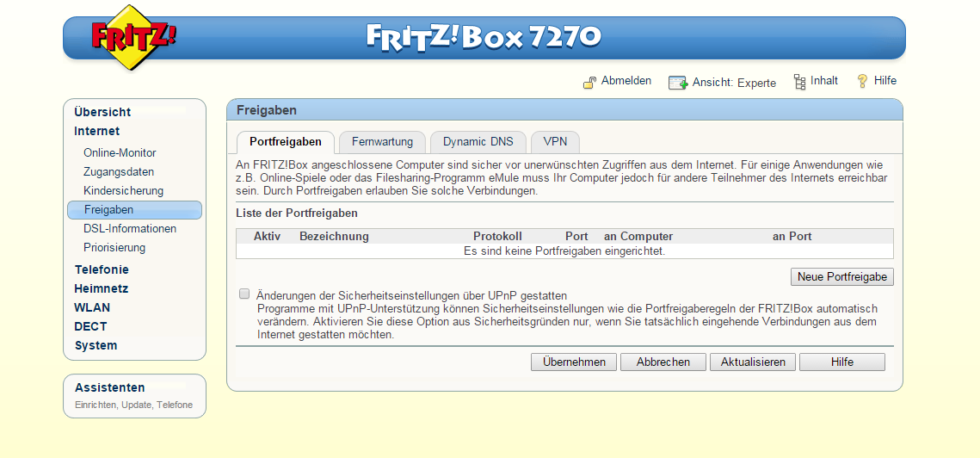Open the Übersicht menu
The width and height of the screenshot is (980, 458).
pos(102,112)
